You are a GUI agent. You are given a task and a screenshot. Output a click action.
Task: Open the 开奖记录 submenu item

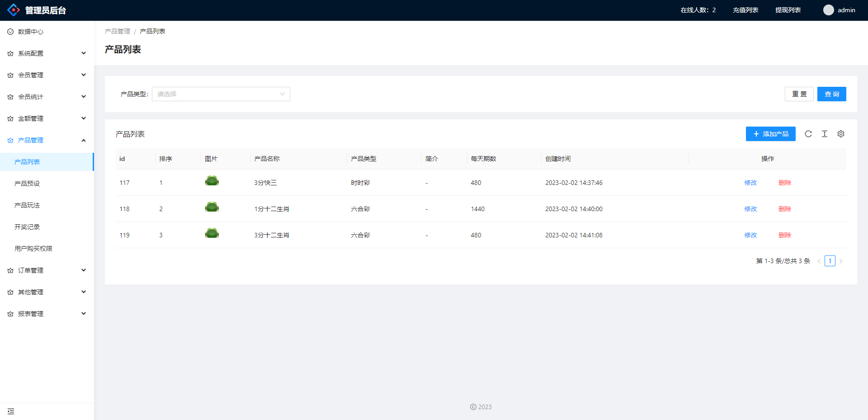coord(27,227)
